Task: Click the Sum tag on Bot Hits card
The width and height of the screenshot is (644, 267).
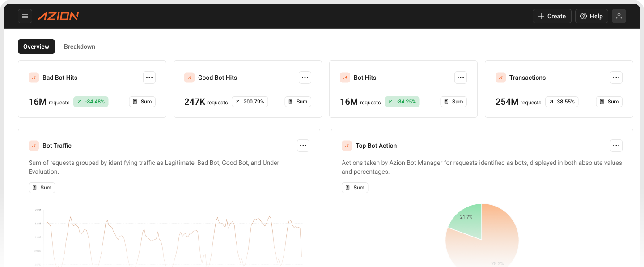Action: coord(453,102)
